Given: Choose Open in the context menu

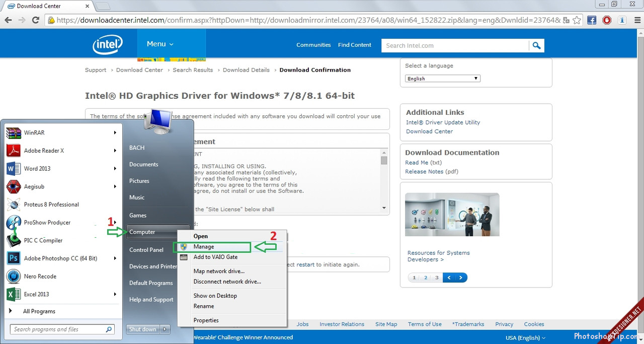Looking at the screenshot, I should pos(232,236).
